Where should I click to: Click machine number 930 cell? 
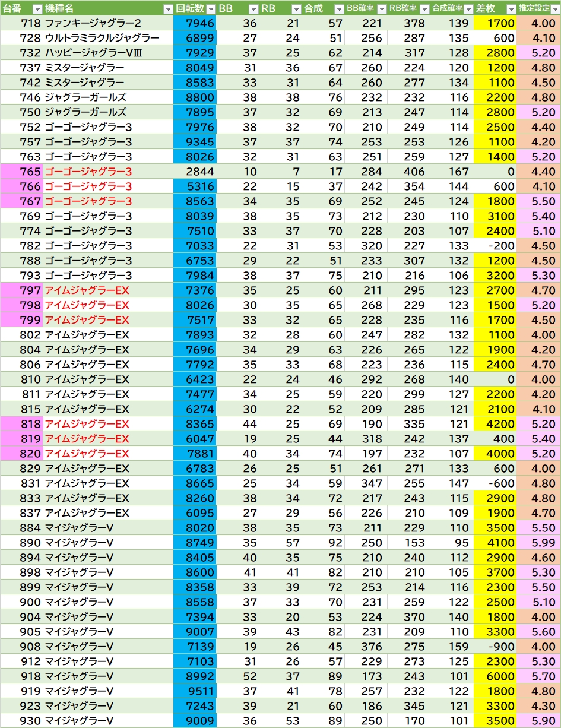click(x=21, y=721)
